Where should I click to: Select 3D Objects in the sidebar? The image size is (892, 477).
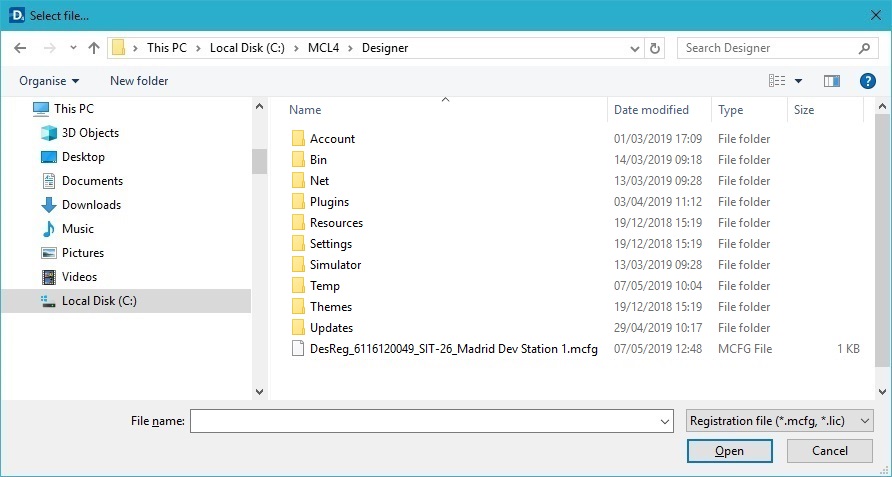[90, 133]
